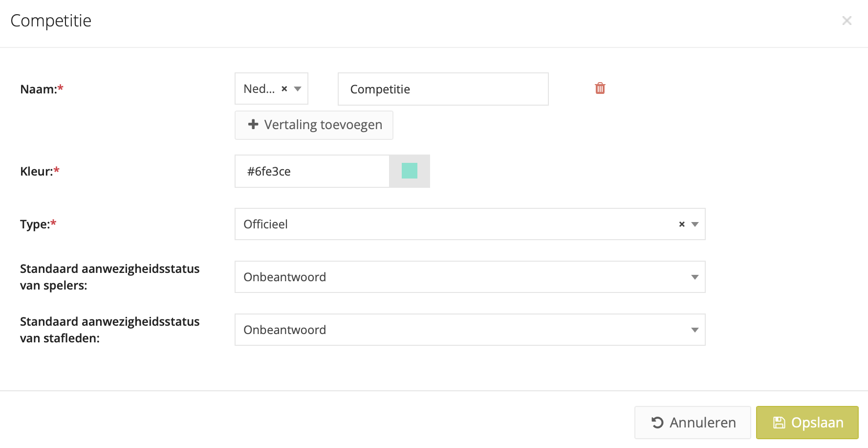Open staff default attendance status dropdown
Image resolution: width=868 pixels, height=448 pixels.
[694, 330]
